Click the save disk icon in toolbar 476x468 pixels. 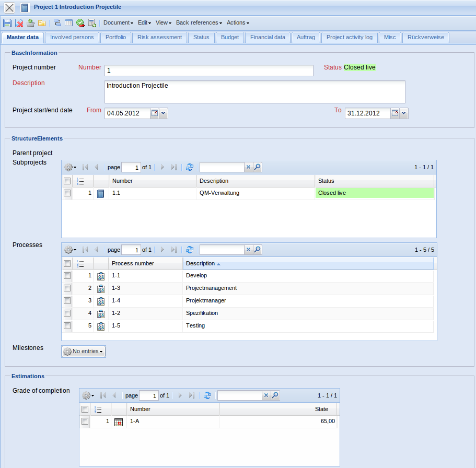point(7,23)
